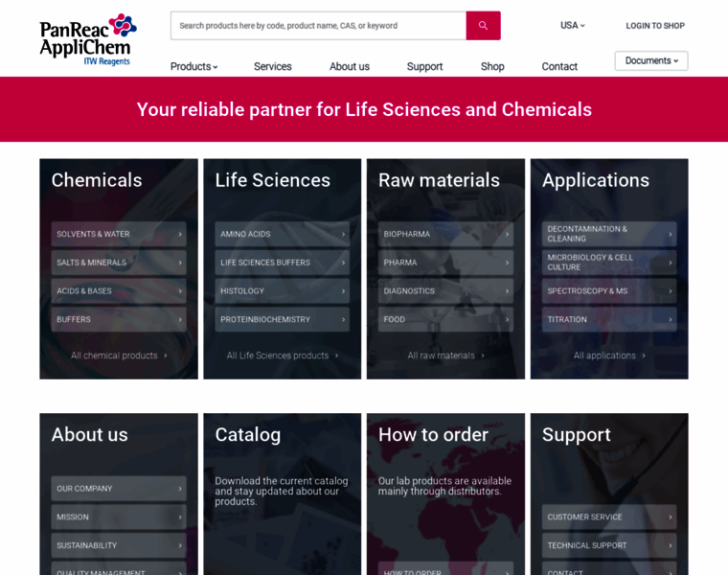The image size is (728, 575).
Task: Click arrow icon on Customer Service row
Action: click(670, 517)
